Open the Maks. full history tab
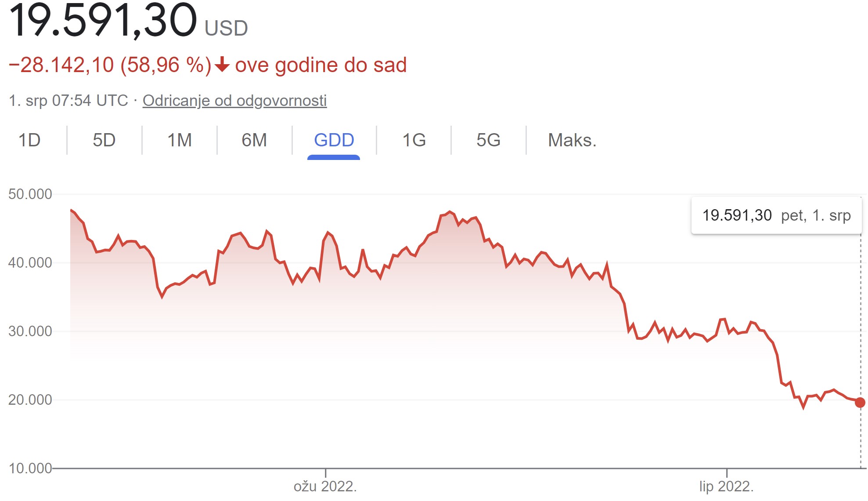 point(572,140)
